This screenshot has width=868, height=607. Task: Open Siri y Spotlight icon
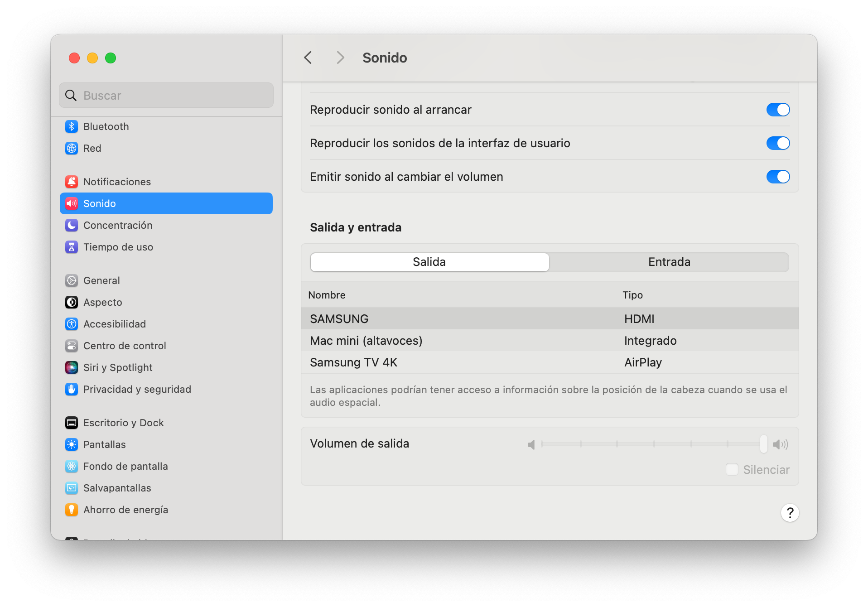point(72,367)
